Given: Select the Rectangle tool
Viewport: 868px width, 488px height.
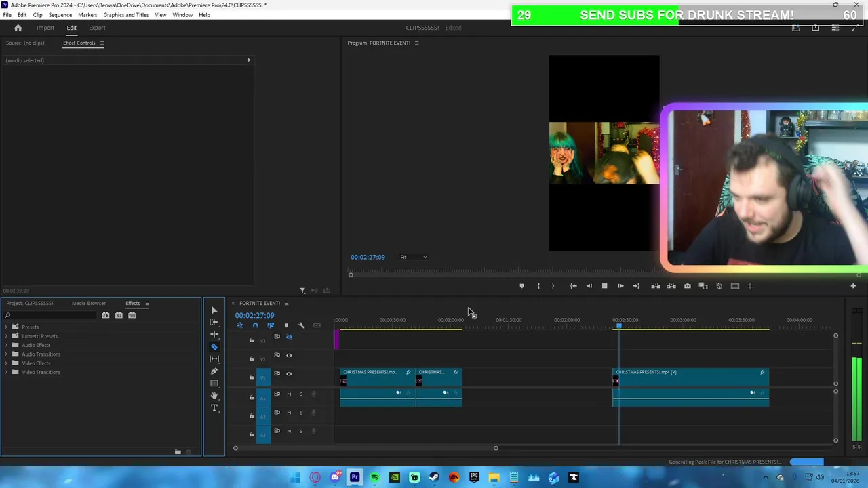Looking at the screenshot, I should point(214,384).
